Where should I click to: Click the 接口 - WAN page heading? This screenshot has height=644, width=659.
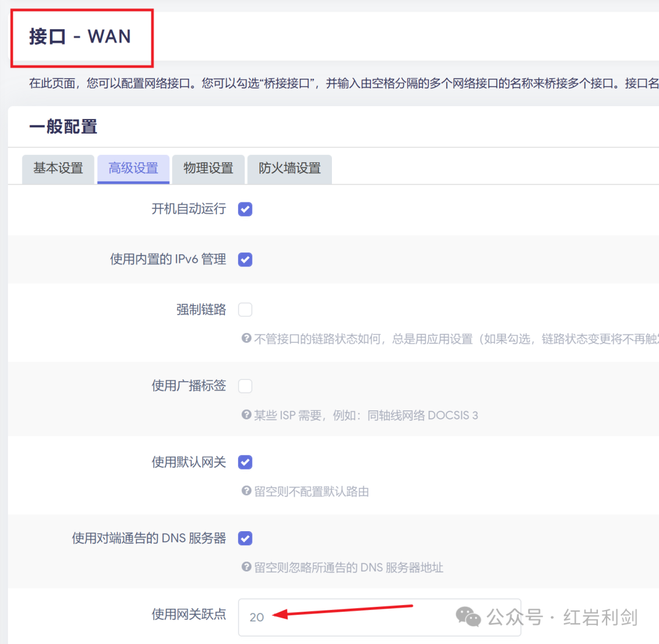(x=80, y=37)
